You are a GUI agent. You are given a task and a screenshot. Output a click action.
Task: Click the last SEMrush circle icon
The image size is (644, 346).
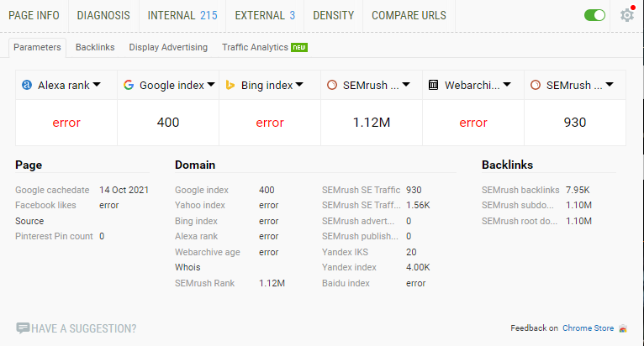tap(536, 85)
